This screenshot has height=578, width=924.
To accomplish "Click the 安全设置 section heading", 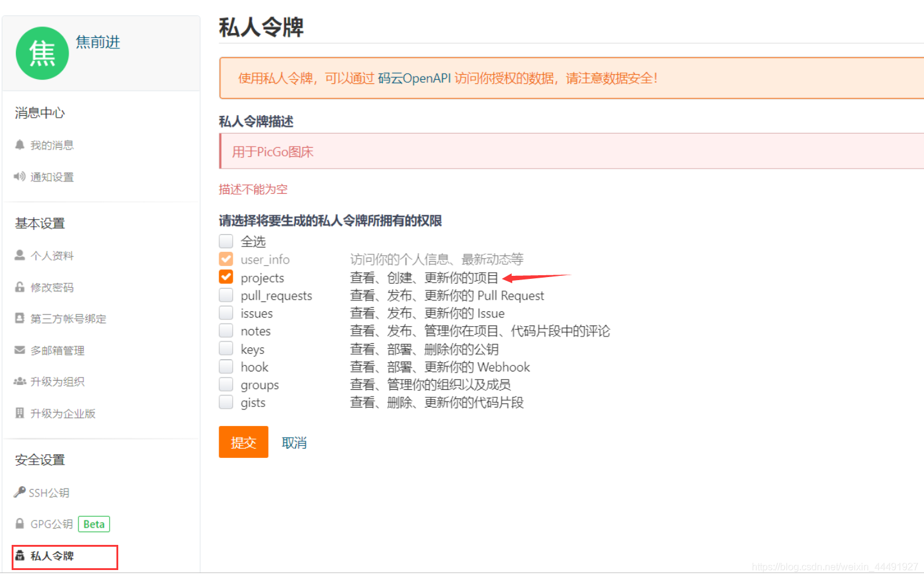I will tap(40, 460).
